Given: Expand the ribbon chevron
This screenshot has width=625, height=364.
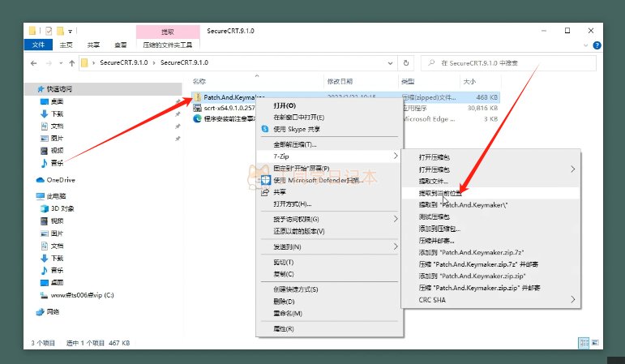Looking at the screenshot, I should [x=585, y=45].
